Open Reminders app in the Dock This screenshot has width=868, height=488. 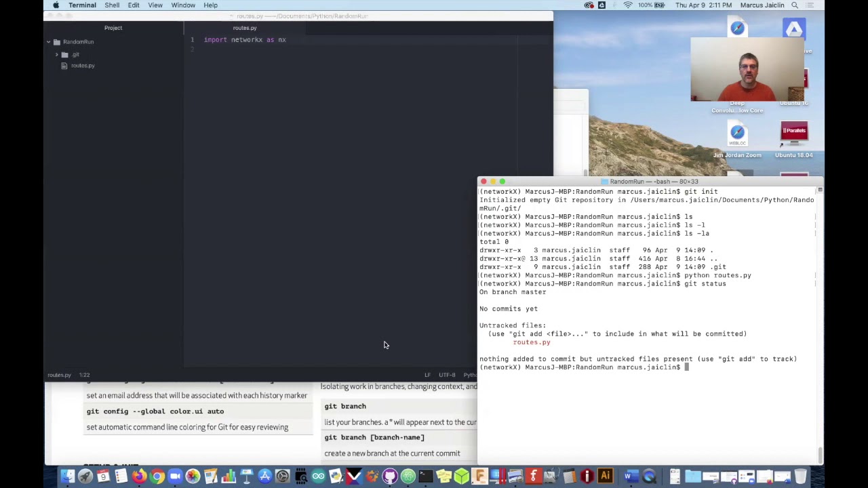(x=121, y=476)
